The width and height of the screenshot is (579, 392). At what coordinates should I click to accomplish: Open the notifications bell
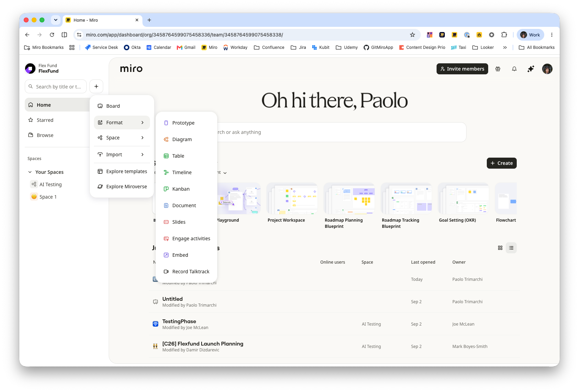point(514,69)
